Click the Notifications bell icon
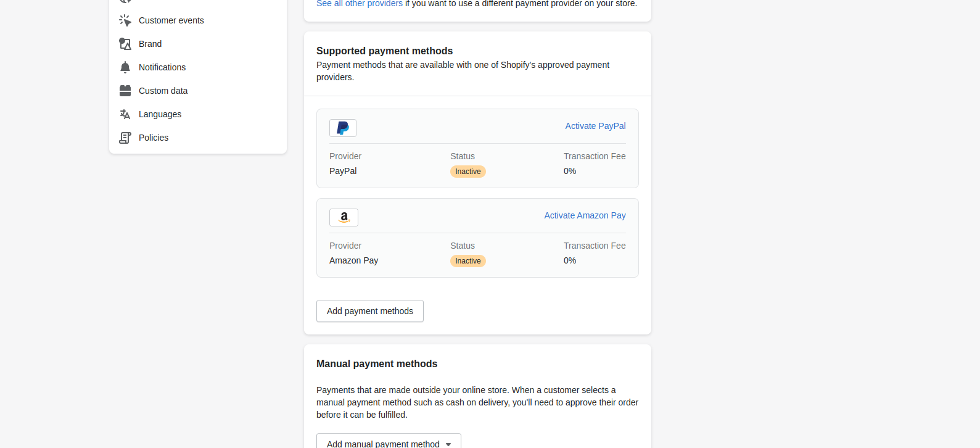 pos(125,67)
